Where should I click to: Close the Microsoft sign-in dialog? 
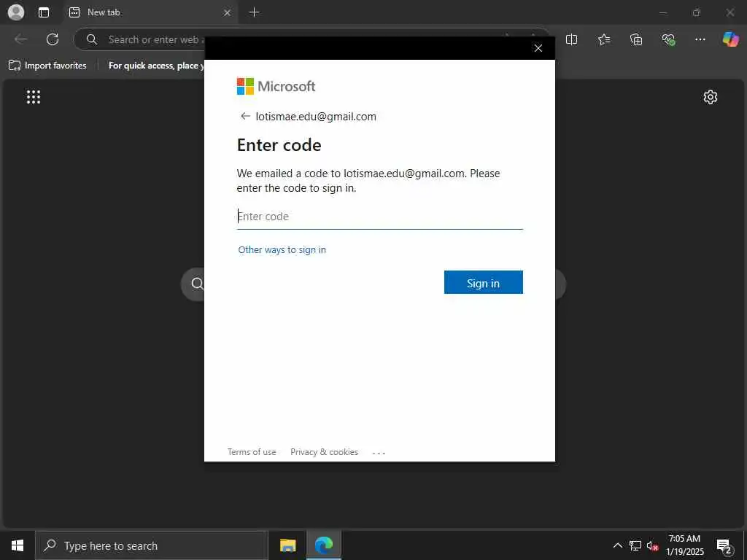coord(538,48)
